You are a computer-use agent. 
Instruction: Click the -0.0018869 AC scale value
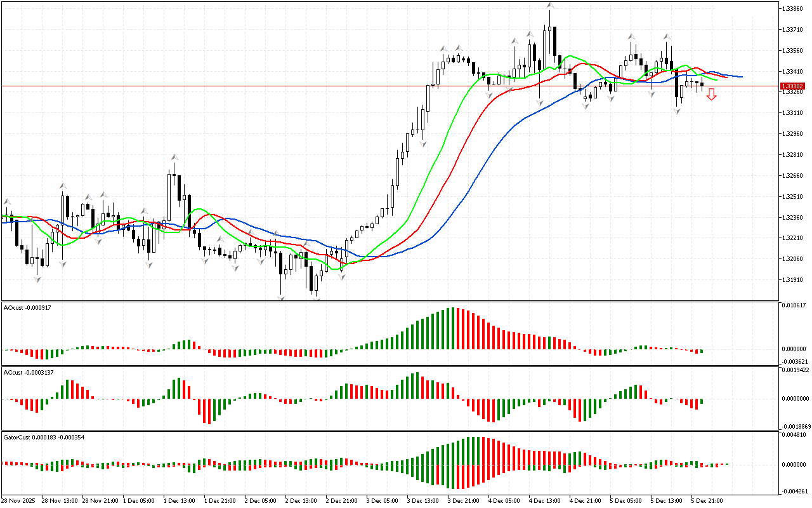[793, 427]
